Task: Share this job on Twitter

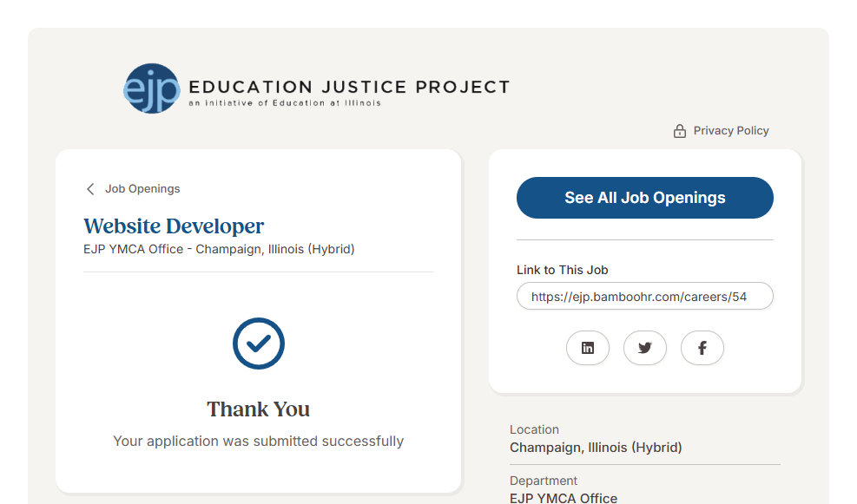Action: (645, 348)
